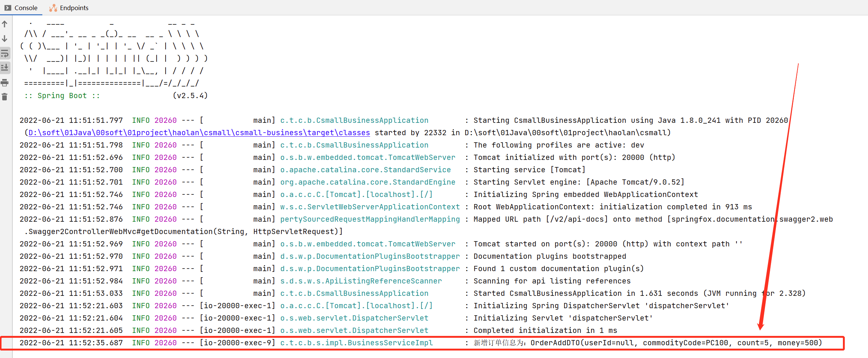Image resolution: width=868 pixels, height=358 pixels.
Task: Click 'Completed initialization in 1 ms' message
Action: point(545,330)
